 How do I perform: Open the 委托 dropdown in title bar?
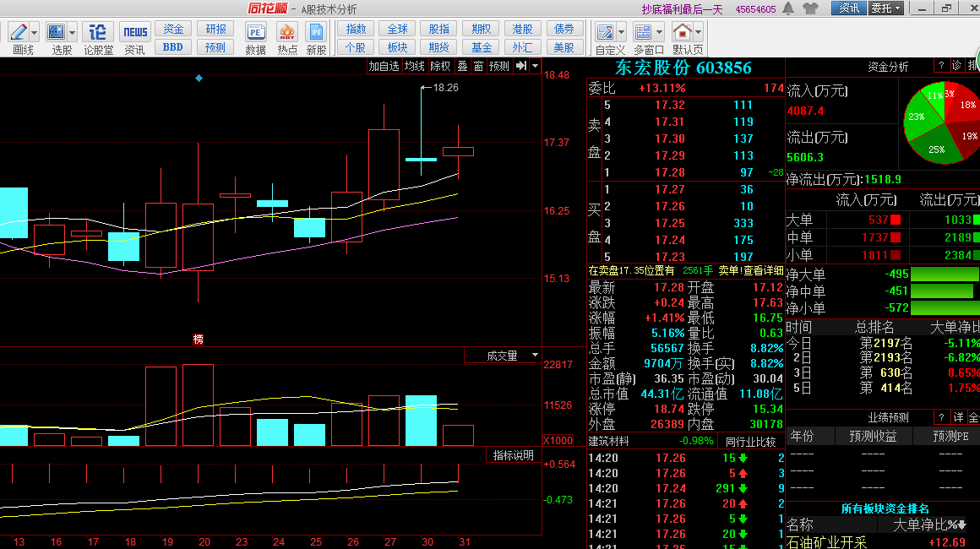pyautogui.click(x=885, y=8)
